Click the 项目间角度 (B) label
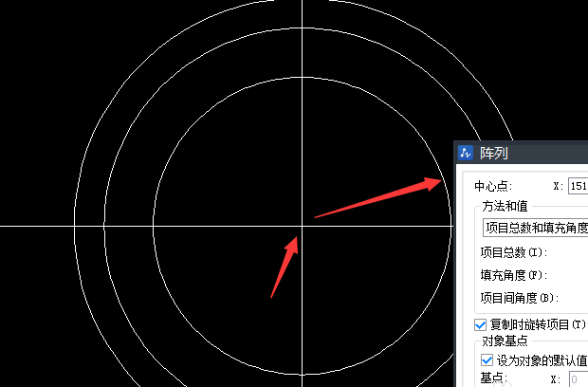 (x=520, y=298)
